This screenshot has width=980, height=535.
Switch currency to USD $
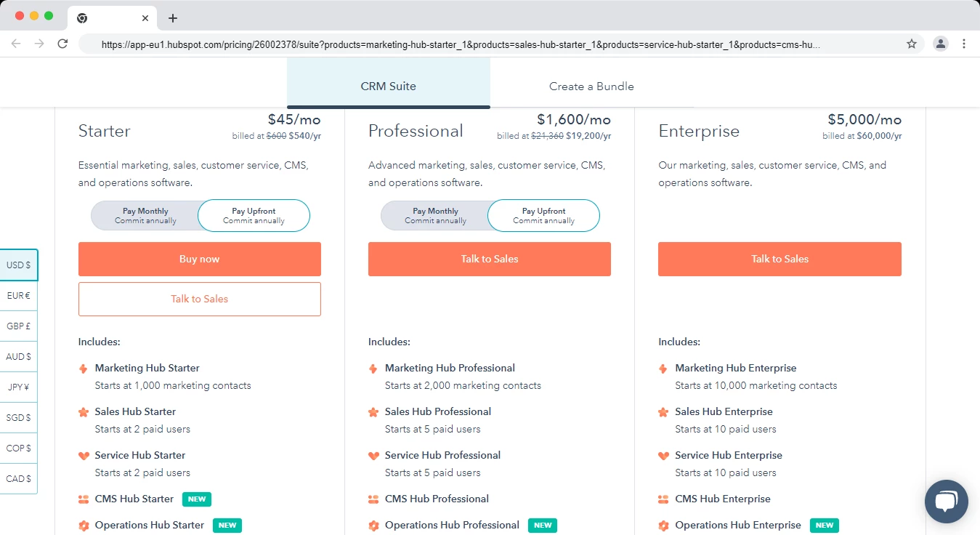pyautogui.click(x=19, y=265)
